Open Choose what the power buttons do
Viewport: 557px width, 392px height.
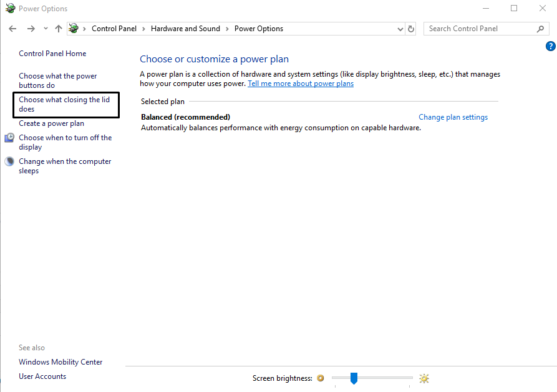coord(58,80)
